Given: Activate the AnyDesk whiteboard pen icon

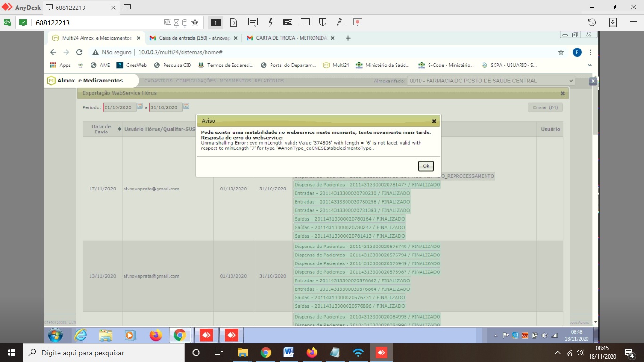Looking at the screenshot, I should click(x=340, y=22).
